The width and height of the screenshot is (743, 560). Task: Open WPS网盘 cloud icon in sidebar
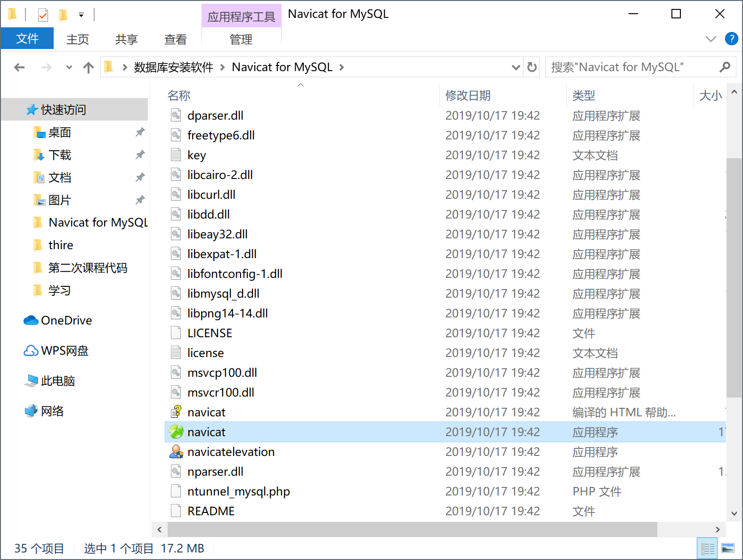coord(31,350)
